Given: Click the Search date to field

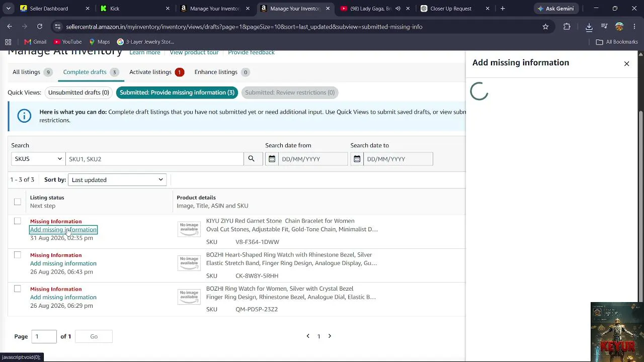Looking at the screenshot, I should pyautogui.click(x=398, y=159).
